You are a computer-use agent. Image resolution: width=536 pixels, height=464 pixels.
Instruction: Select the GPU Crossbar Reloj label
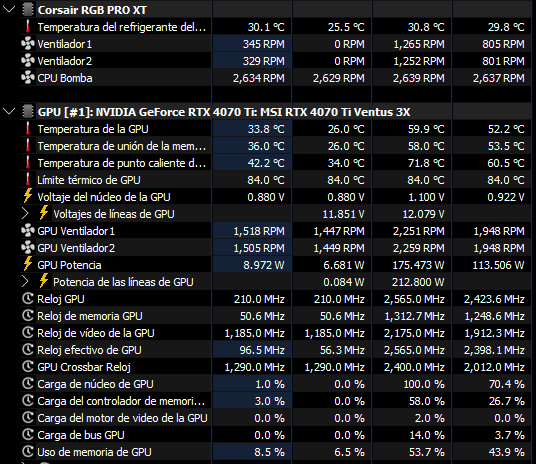(x=84, y=367)
